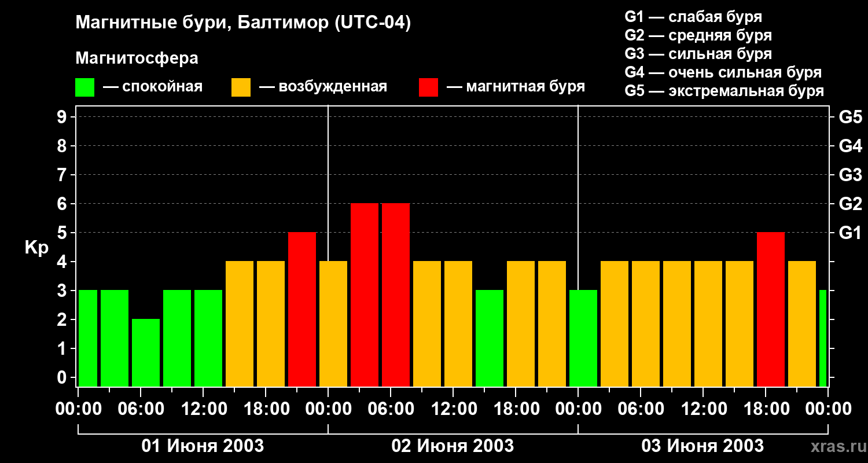Select the '01 Июня 2003' date label
Screen dimensions: 868x463
[x=203, y=446]
